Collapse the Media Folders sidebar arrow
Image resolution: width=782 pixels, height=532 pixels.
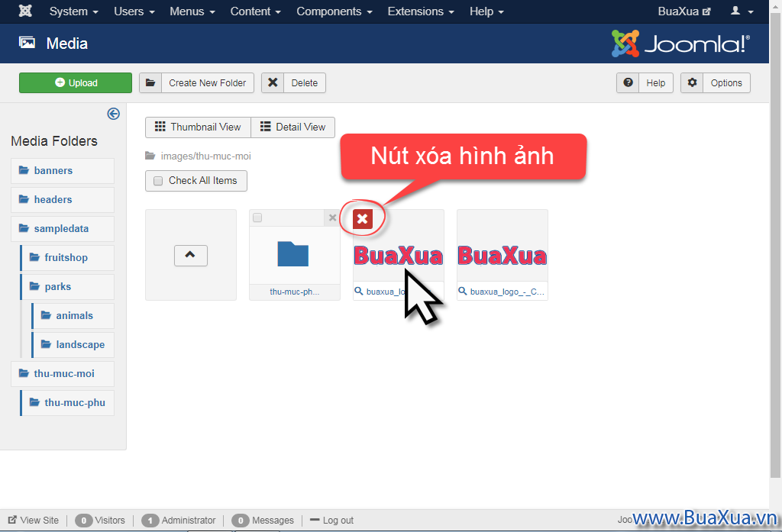[114, 114]
